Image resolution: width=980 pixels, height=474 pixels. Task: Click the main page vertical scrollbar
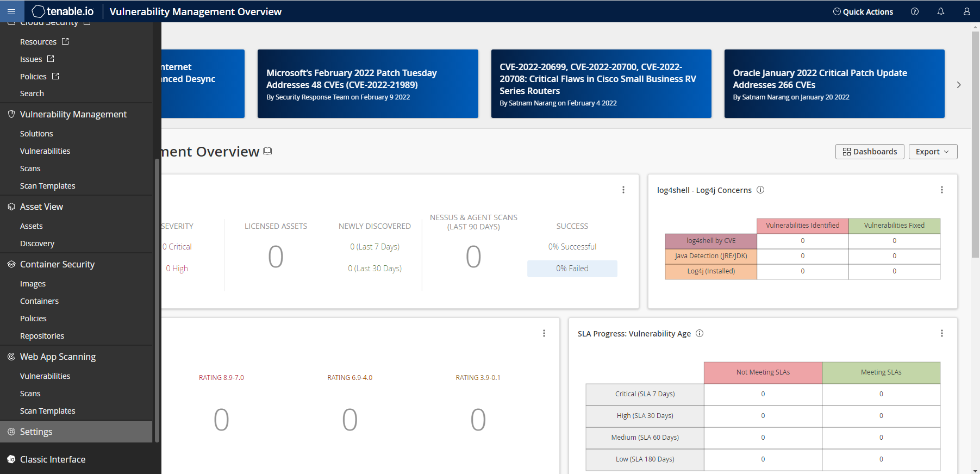(975, 144)
